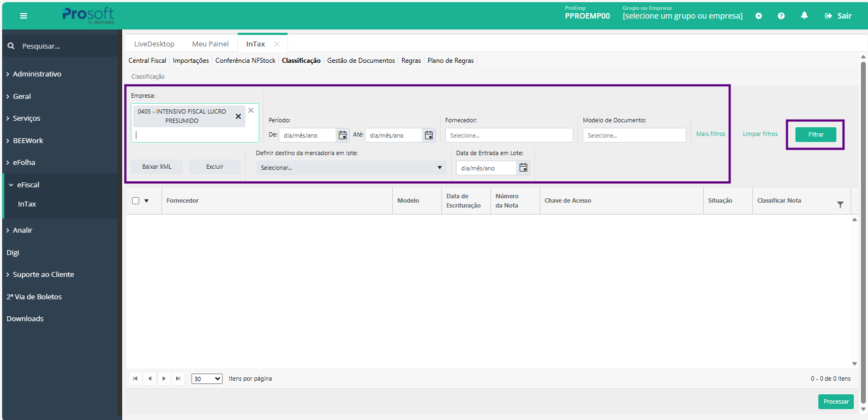Expand the Administrativo sidebar section

coord(37,74)
